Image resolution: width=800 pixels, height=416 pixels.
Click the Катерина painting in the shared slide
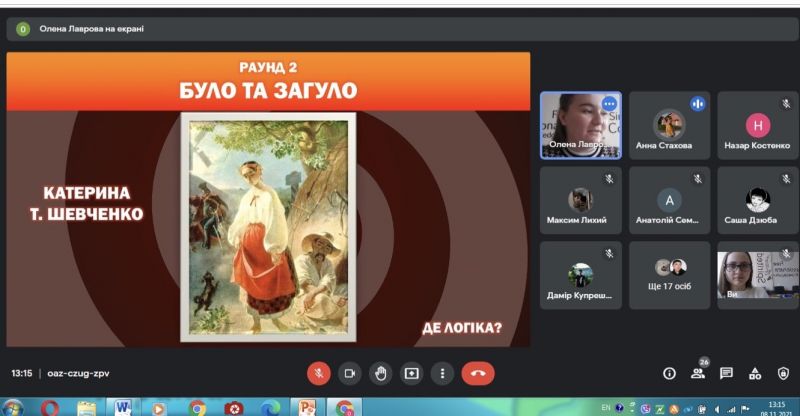268,227
